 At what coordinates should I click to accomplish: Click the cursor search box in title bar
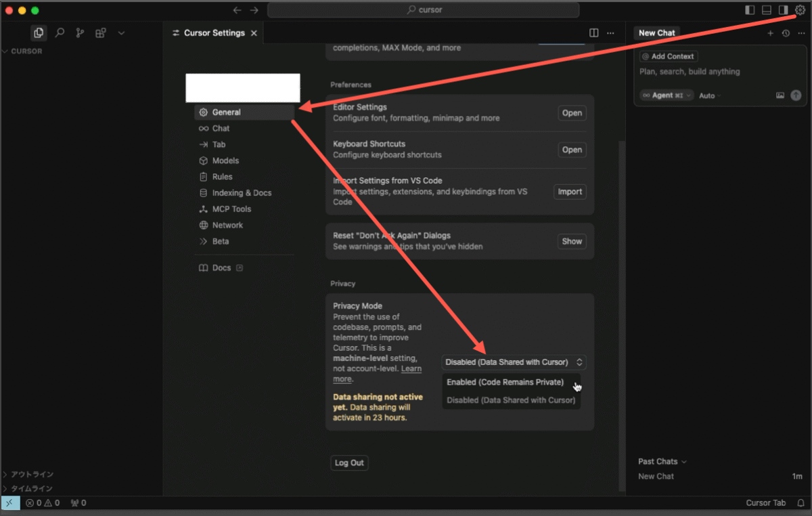pos(424,10)
